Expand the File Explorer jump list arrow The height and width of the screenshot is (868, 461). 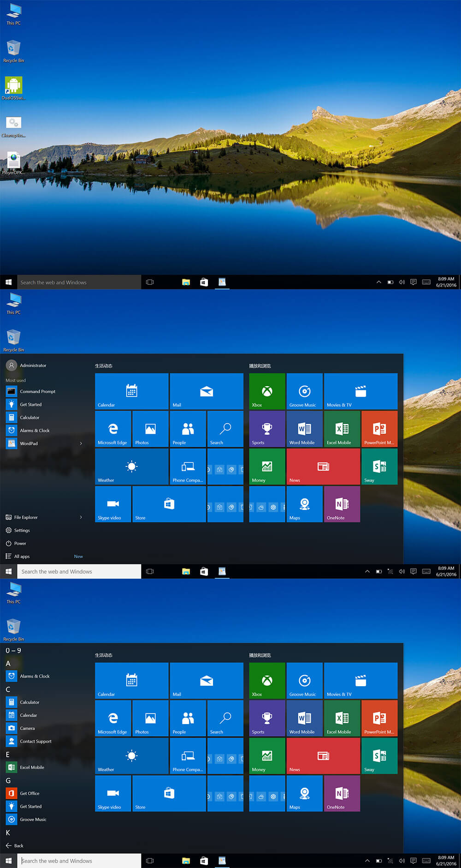click(x=81, y=517)
